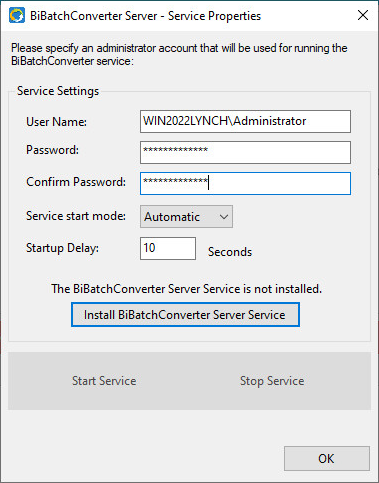Click the 'User Name:' label

tap(56, 122)
